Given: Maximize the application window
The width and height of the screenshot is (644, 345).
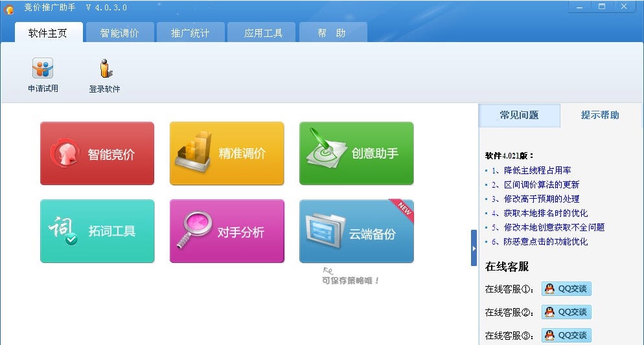Looking at the screenshot, I should (602, 7).
